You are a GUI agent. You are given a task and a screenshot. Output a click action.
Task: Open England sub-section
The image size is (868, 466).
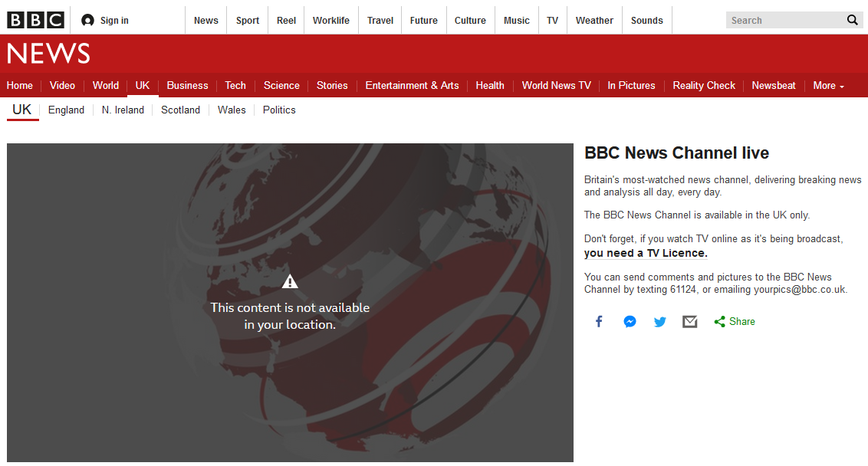pos(67,110)
